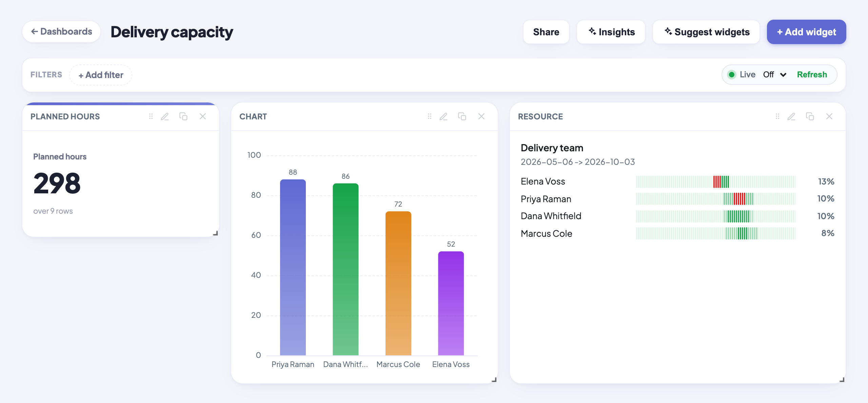Edit the Resource widget
868x403 pixels.
(x=791, y=116)
